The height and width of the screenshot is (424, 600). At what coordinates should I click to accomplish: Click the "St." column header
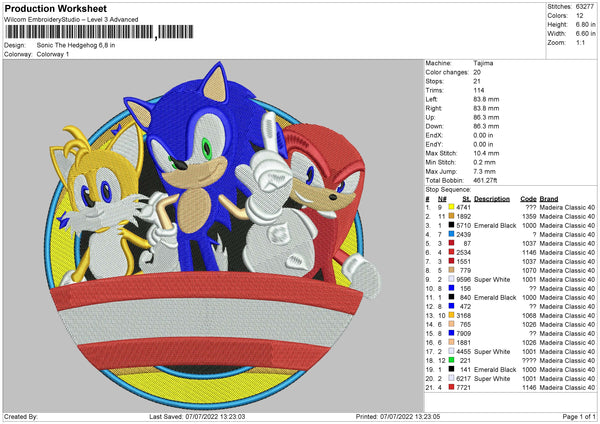(466, 199)
